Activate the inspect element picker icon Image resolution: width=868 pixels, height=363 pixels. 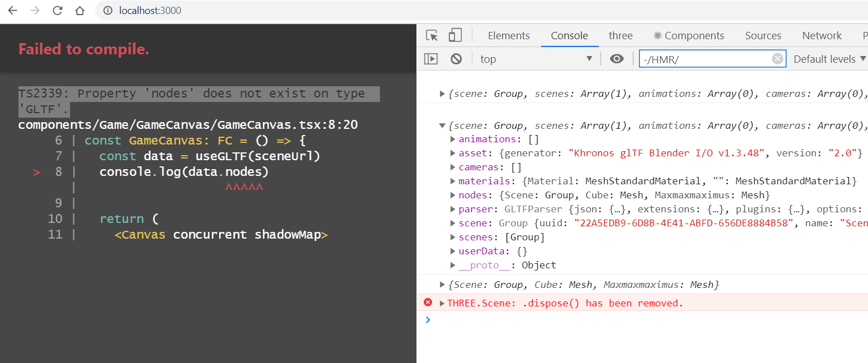coord(431,35)
